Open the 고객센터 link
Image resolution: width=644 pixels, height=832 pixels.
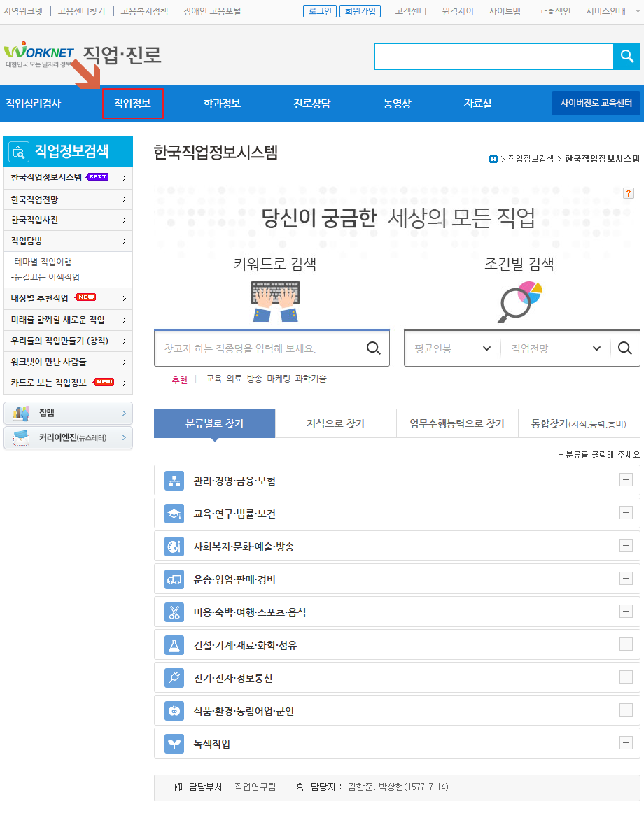click(x=411, y=11)
